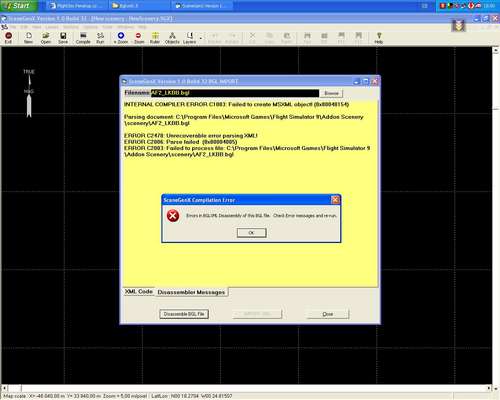Click the Disassemble BGL File button
This screenshot has width=500, height=400.
(x=184, y=314)
